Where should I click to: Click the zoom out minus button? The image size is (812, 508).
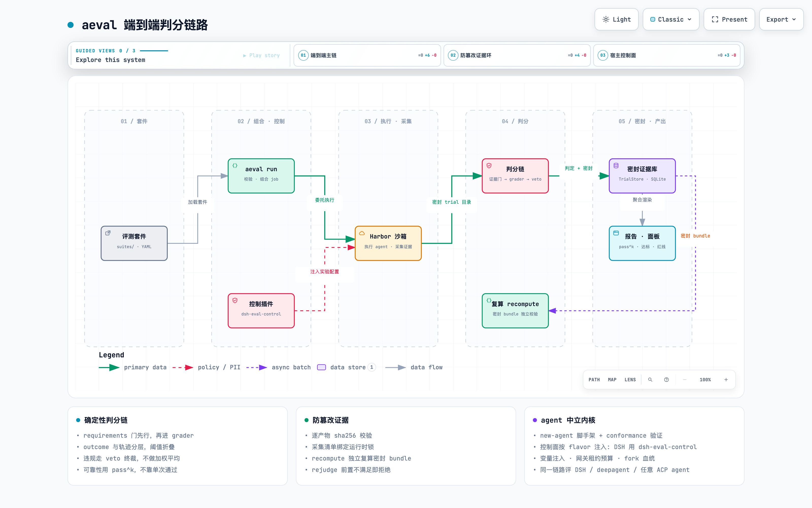685,380
